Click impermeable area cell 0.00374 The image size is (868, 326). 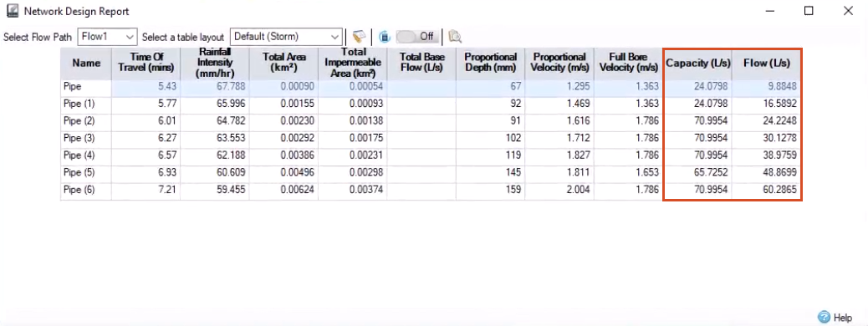[353, 190]
